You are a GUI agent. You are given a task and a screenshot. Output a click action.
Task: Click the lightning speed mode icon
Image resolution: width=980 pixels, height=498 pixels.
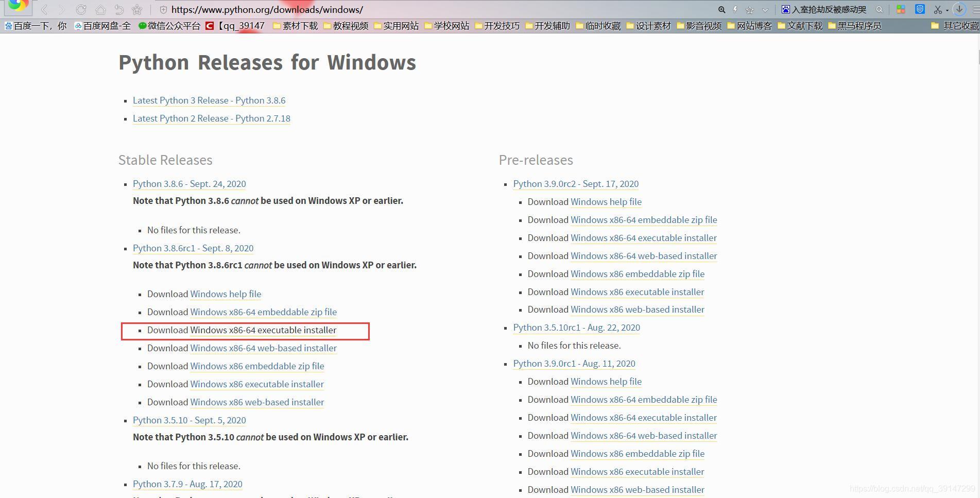(735, 10)
